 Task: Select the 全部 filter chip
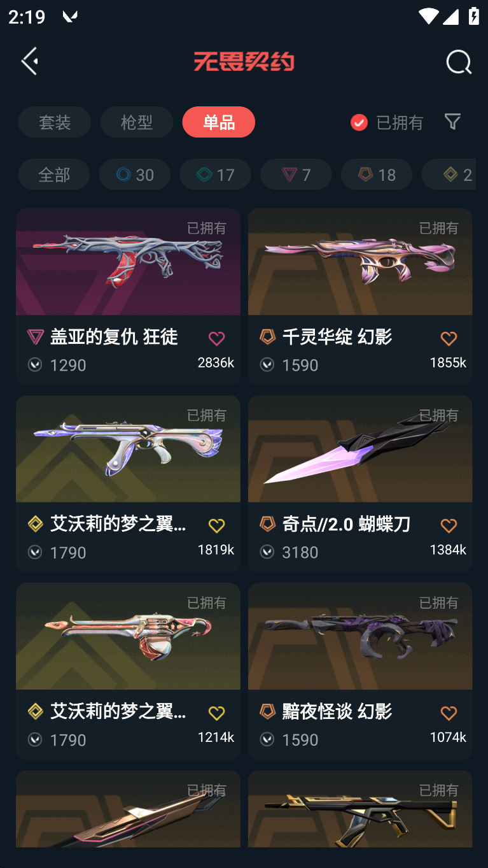point(54,174)
